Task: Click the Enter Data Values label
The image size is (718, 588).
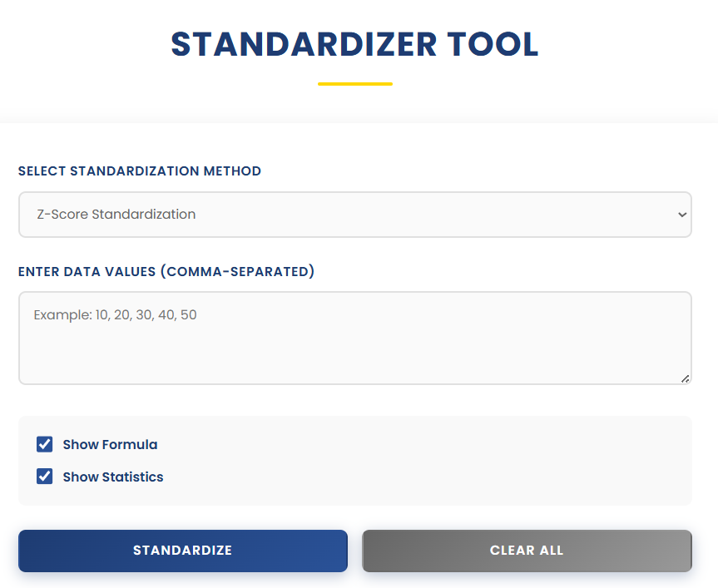Action: [166, 271]
